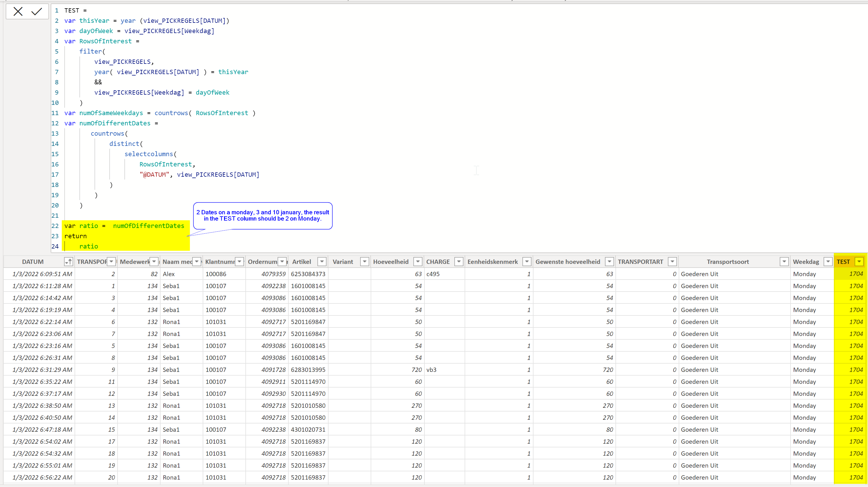This screenshot has height=487, width=868.
Task: Open the CHARGE column filter dropdown
Action: 459,262
